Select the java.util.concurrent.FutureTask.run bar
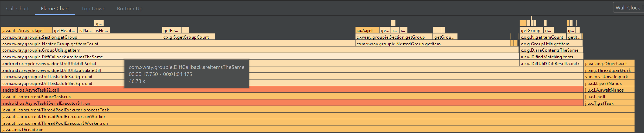Viewport: 644px width, 133px height. (x=292, y=97)
